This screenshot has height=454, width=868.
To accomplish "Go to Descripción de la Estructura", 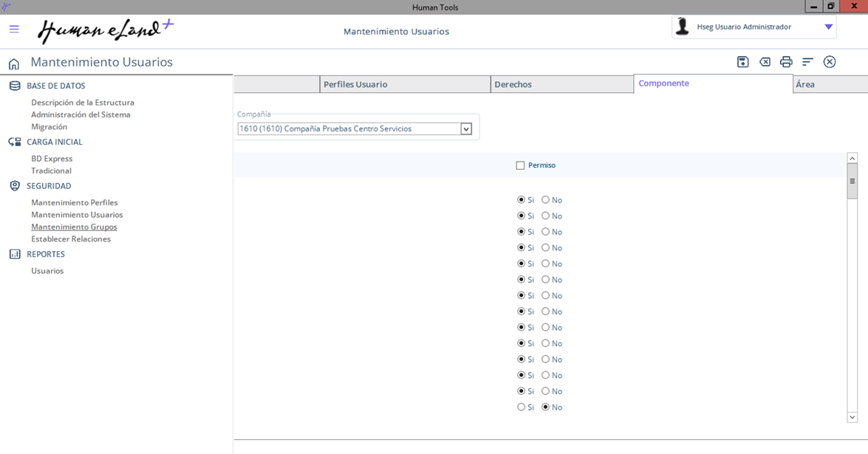I will click(83, 103).
